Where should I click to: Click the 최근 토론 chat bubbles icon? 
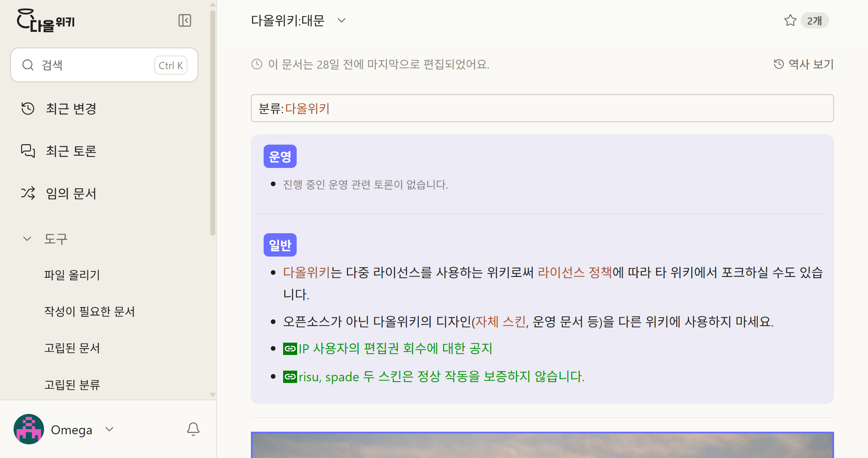pyautogui.click(x=28, y=151)
